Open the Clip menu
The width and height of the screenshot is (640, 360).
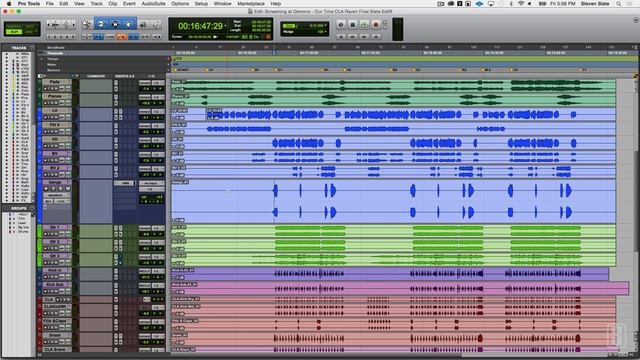113,4
